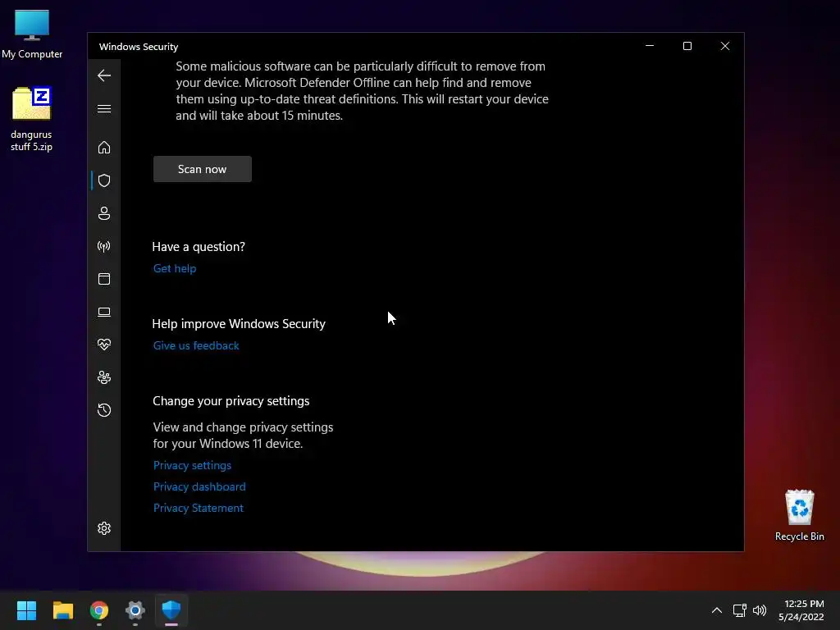The image size is (840, 630).
Task: Open Account protection person icon
Action: click(x=104, y=213)
